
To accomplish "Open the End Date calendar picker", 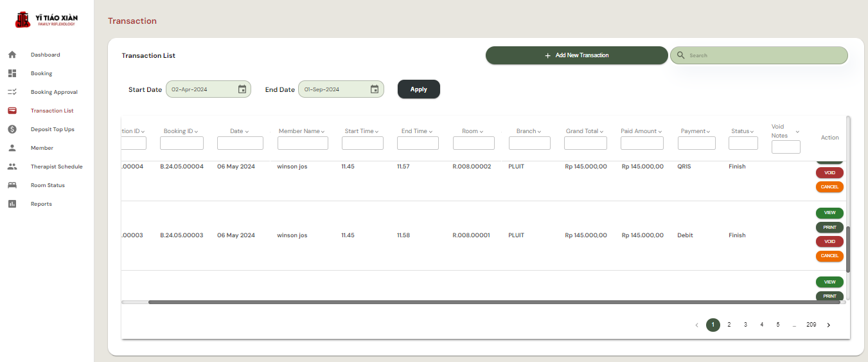I will [375, 89].
